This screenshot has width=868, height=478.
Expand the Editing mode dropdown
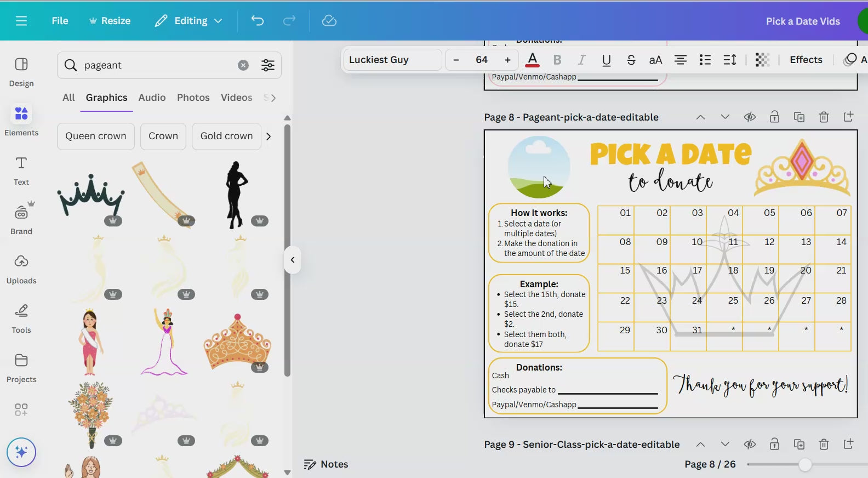pos(189,21)
